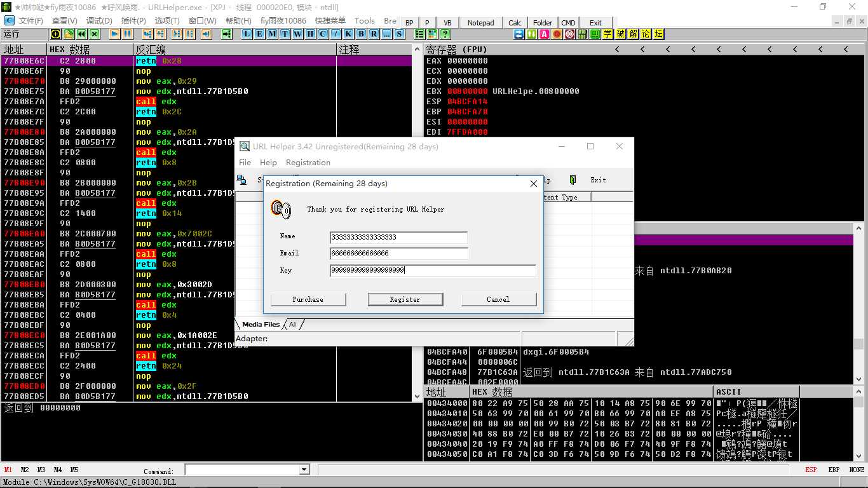Open Breakpoints window (B) icon
Screen dimensions: 868x488
[362, 34]
